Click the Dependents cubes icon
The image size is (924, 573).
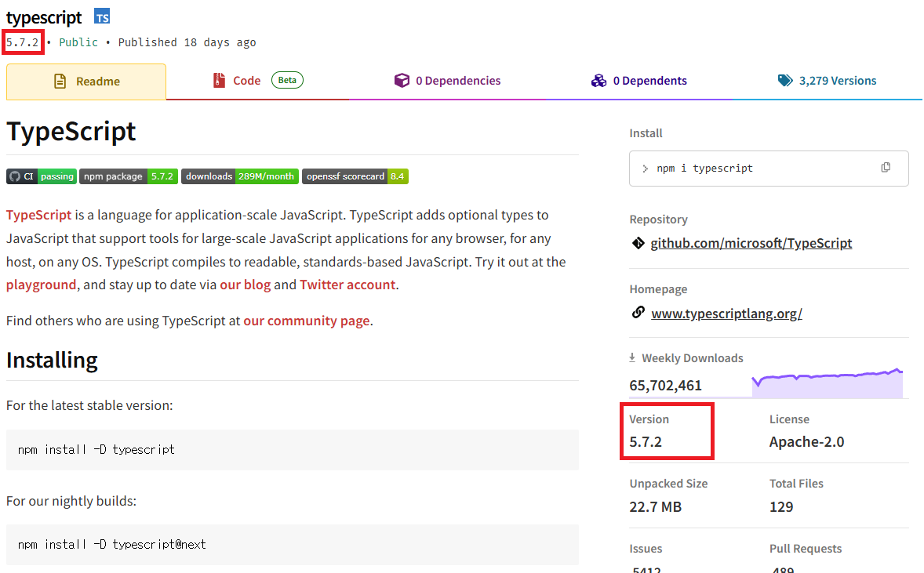point(598,81)
